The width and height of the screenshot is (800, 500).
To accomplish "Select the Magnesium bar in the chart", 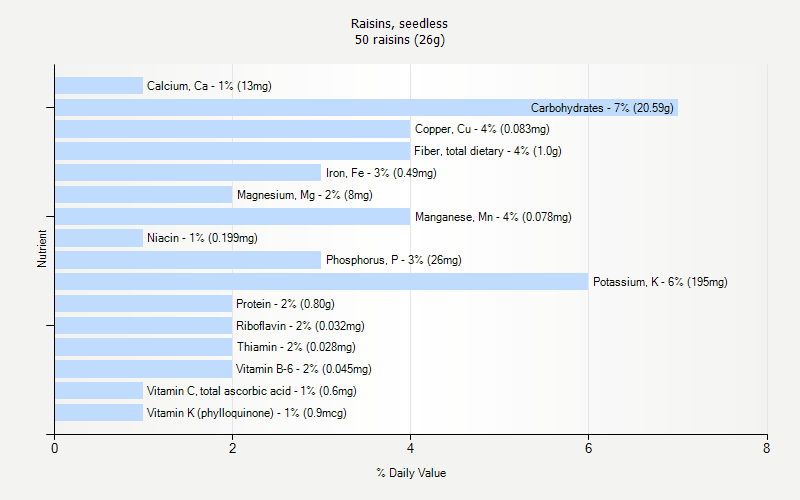I will [143, 194].
